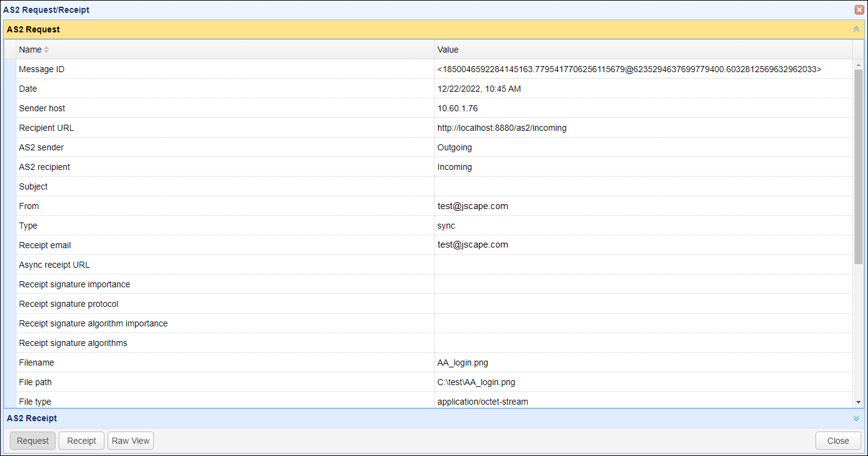Select the Filename row label
Viewport: 868px width, 456px height.
click(37, 362)
